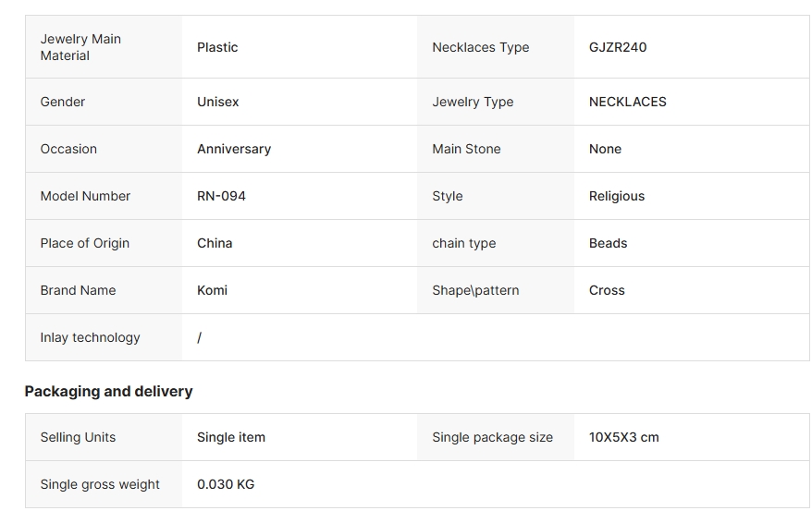
Task: Click the Gender label cell
Action: click(63, 102)
